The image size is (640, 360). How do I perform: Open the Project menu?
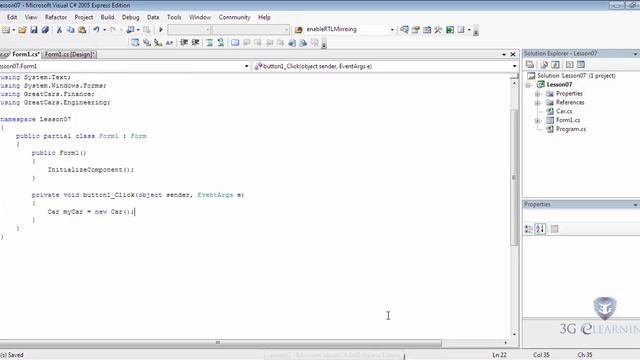point(84,17)
